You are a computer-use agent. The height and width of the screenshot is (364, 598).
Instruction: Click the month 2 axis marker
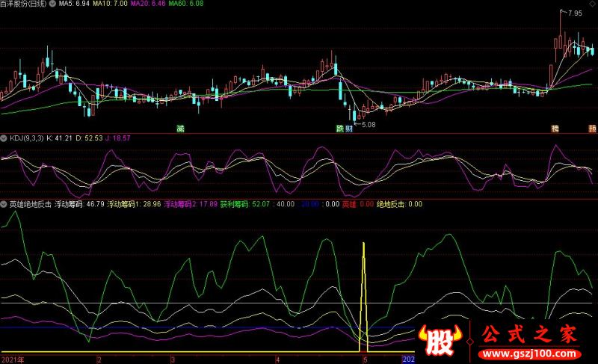point(99,360)
